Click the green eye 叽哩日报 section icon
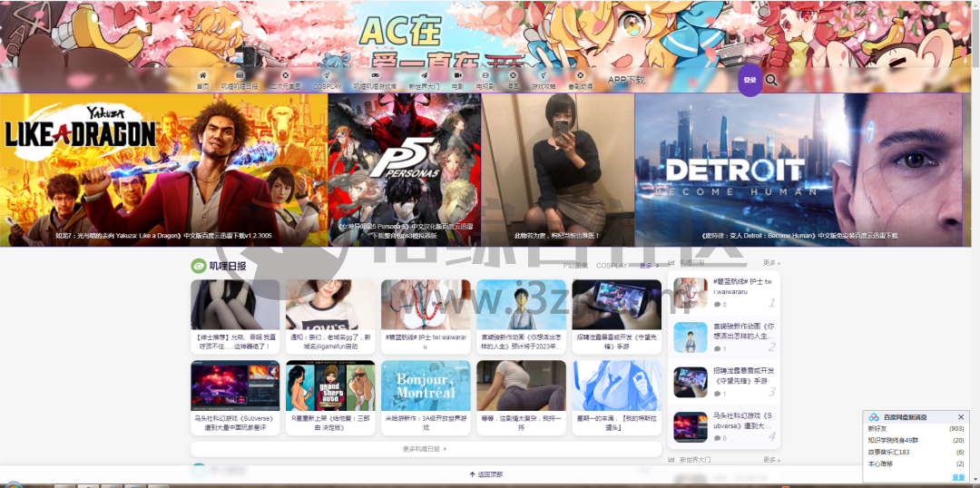This screenshot has width=980, height=488. [198, 266]
